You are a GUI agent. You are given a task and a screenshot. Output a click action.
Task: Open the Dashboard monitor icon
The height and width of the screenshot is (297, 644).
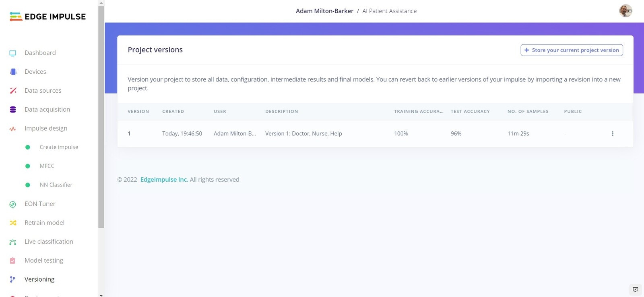pyautogui.click(x=13, y=53)
